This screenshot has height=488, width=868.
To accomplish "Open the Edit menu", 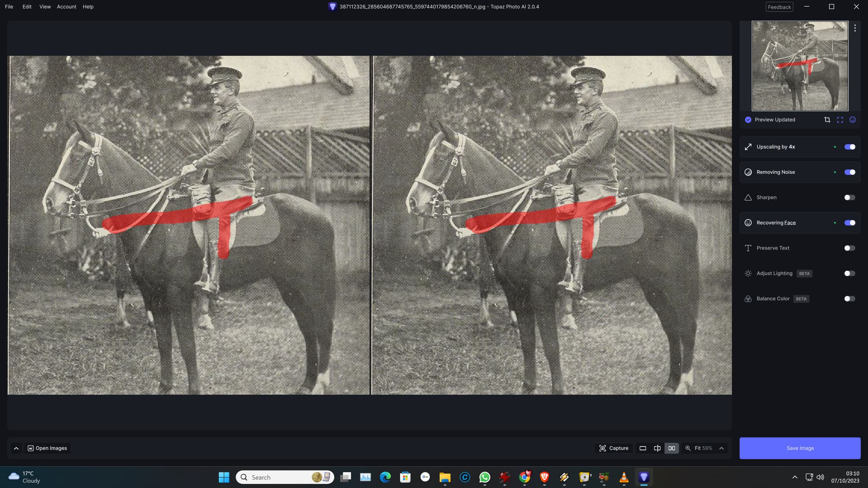I will tap(27, 7).
